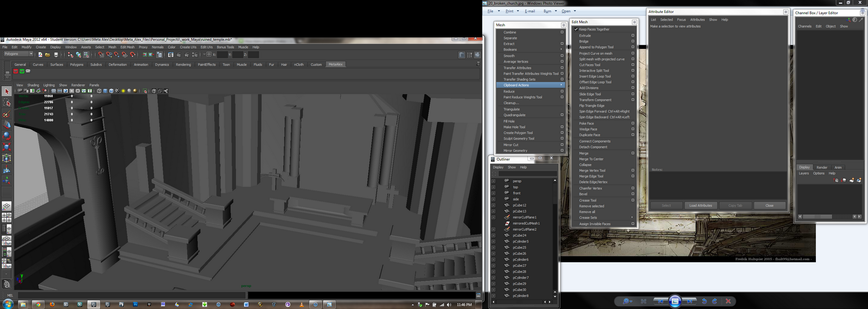The image size is (868, 309).
Task: Go to next image in Photo Viewer
Action: [690, 301]
